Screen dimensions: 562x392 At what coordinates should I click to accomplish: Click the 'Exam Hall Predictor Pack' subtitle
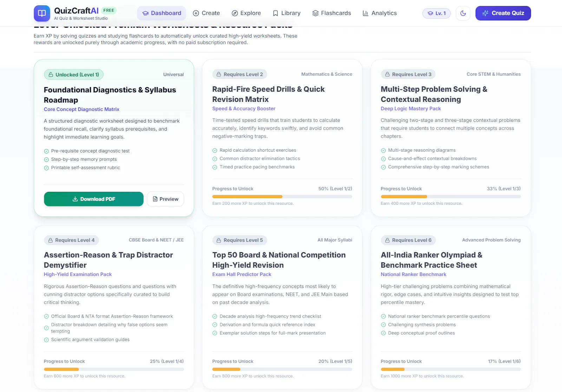[x=242, y=274]
